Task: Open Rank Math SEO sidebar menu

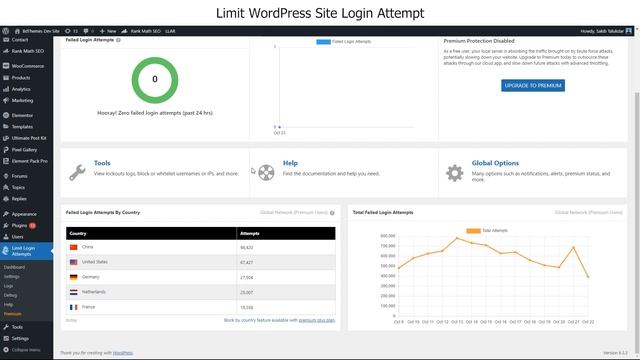Action: pyautogui.click(x=27, y=51)
